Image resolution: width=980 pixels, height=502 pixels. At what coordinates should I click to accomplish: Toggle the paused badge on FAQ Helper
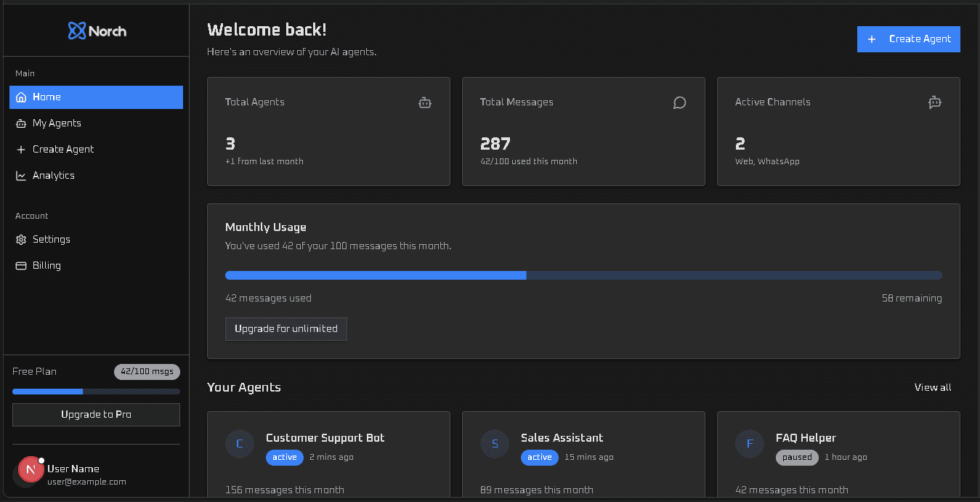tap(797, 457)
